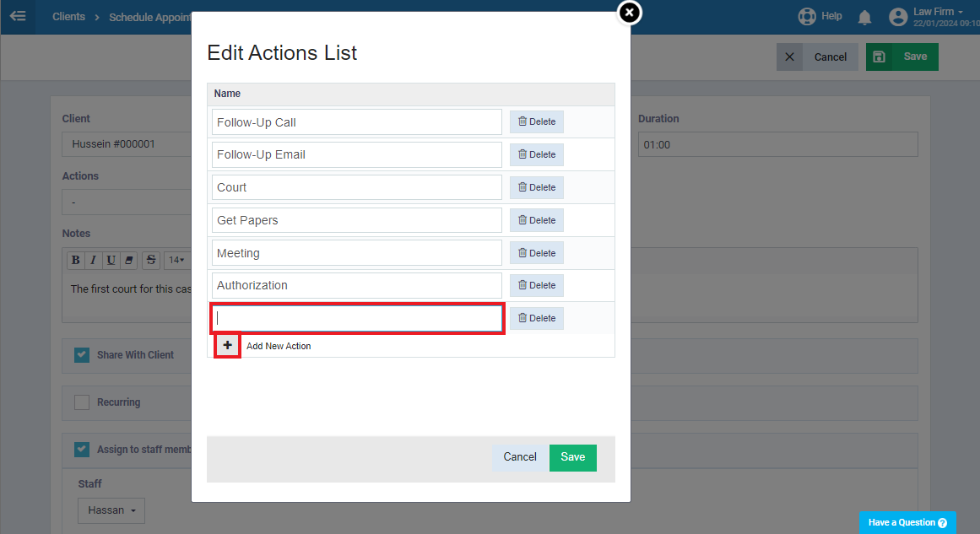980x534 pixels.
Task: Open the Hassan staff dropdown
Action: pyautogui.click(x=111, y=510)
